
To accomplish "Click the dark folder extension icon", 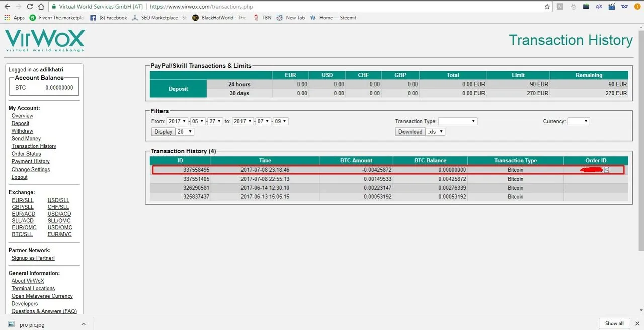I will click(586, 7).
